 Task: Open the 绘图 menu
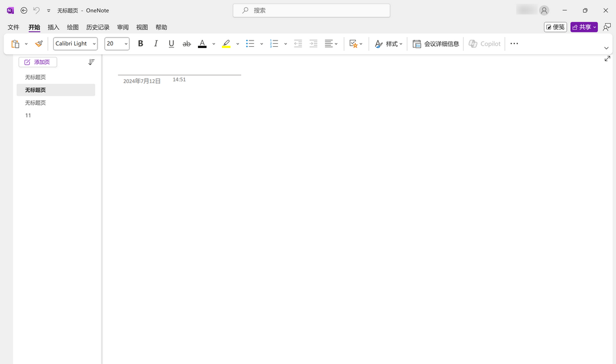pos(72,27)
